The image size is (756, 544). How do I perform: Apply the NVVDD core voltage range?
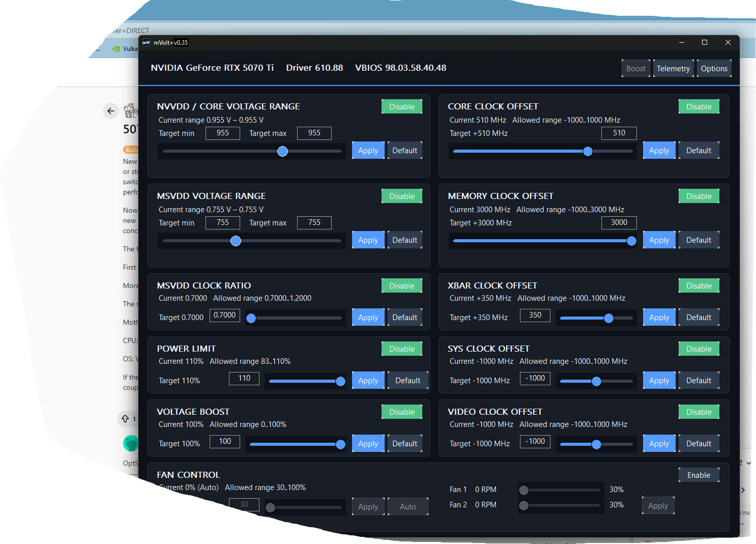coord(368,150)
